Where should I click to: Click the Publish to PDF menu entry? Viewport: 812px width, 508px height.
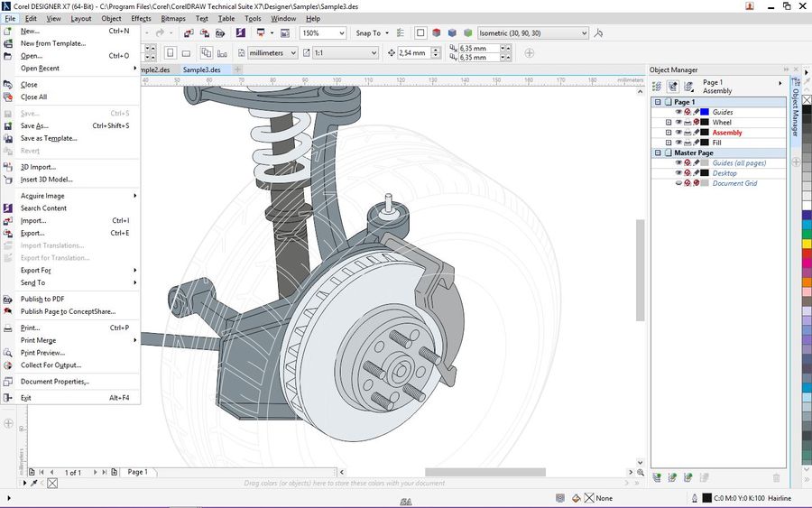42,299
